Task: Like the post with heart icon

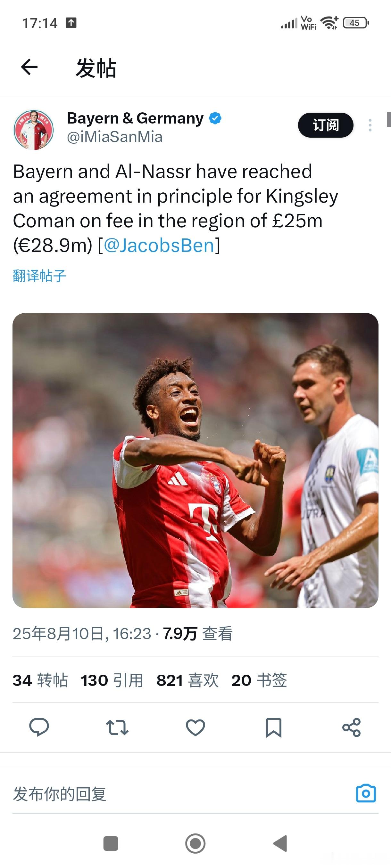Action: point(195,727)
